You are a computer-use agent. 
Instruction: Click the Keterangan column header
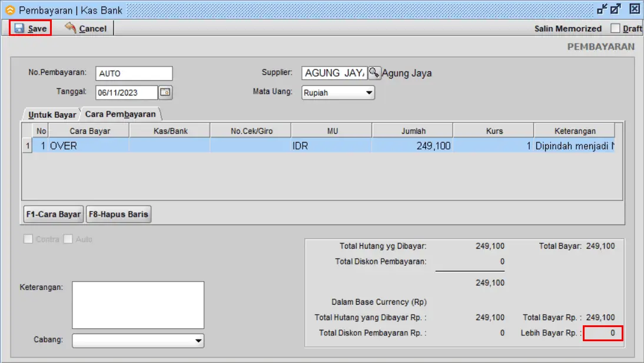(575, 131)
